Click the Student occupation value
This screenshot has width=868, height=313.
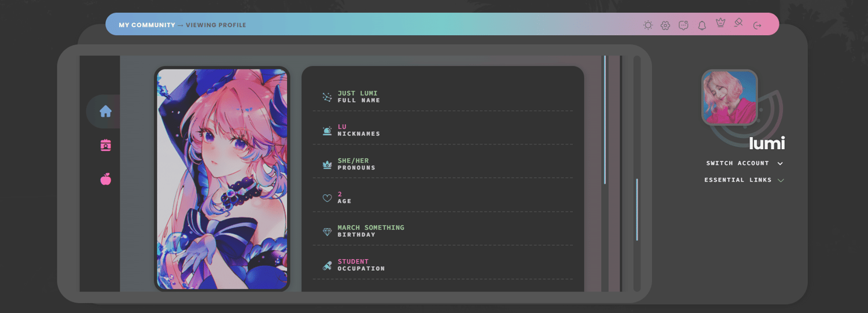(353, 262)
